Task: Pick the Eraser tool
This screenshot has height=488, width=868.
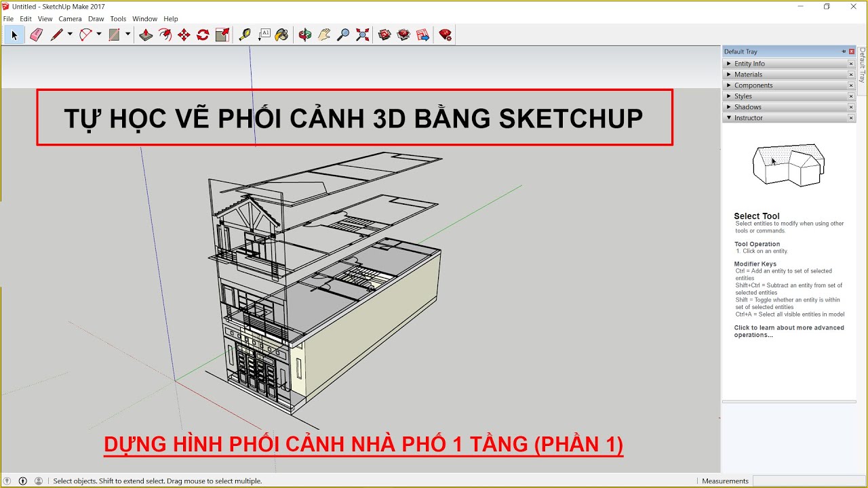Action: [x=36, y=35]
